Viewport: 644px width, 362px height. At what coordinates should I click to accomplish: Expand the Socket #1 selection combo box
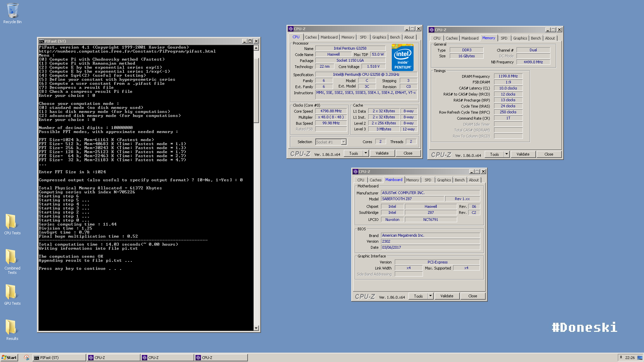[x=343, y=142]
